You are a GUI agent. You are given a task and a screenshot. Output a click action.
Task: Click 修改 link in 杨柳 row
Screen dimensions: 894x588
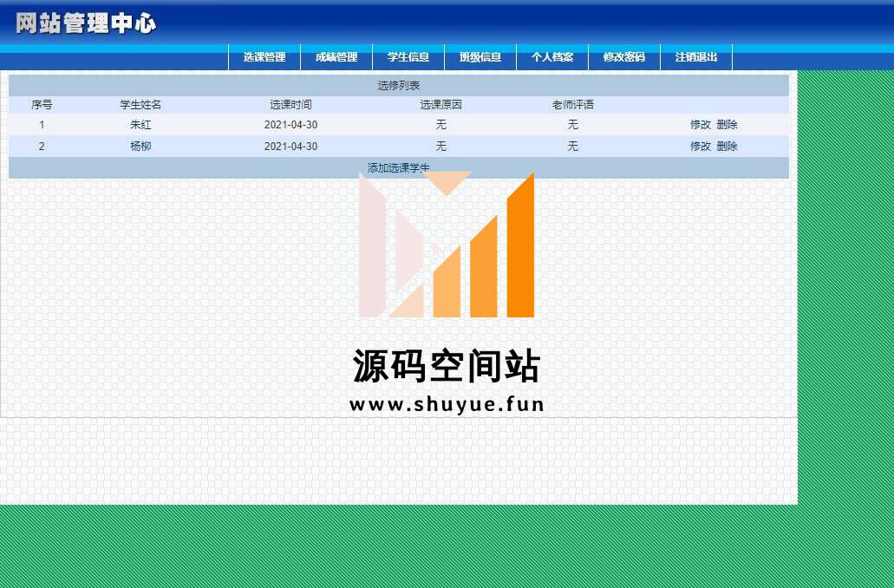point(700,146)
